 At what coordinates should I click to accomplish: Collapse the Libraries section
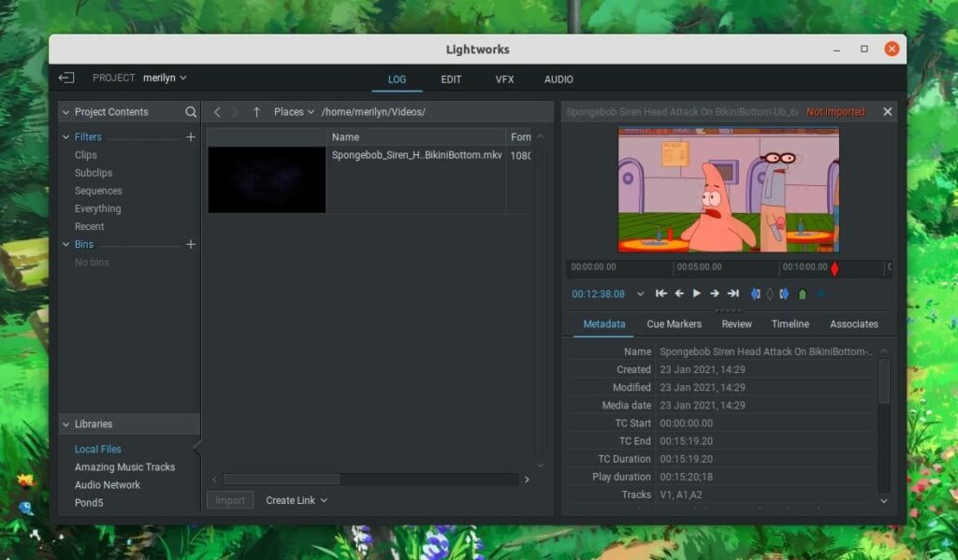tap(66, 424)
